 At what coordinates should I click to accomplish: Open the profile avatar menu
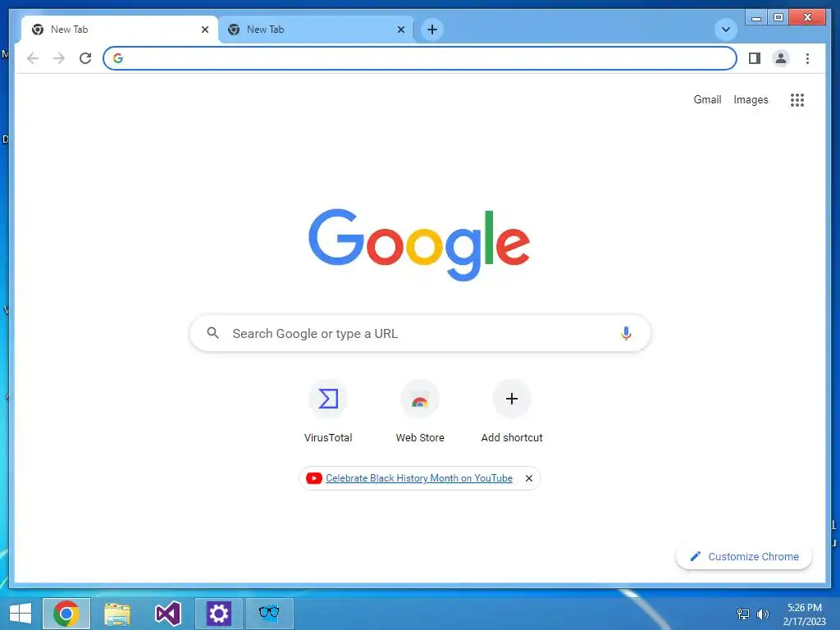click(x=781, y=58)
